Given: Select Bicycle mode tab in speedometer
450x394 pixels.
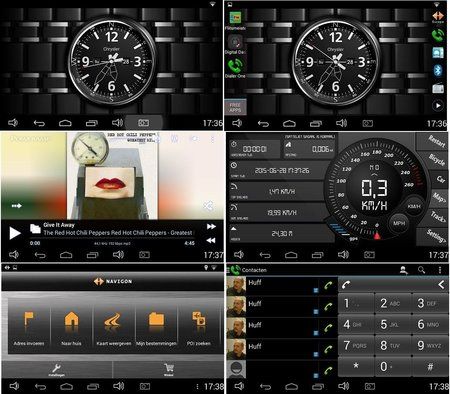Looking at the screenshot, I should [x=436, y=160].
